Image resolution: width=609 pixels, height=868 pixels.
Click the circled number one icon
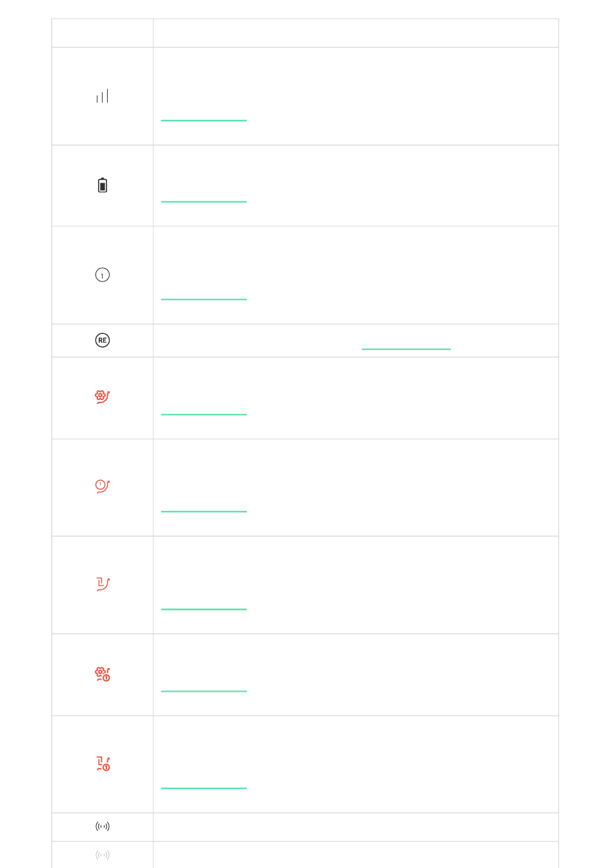(103, 275)
